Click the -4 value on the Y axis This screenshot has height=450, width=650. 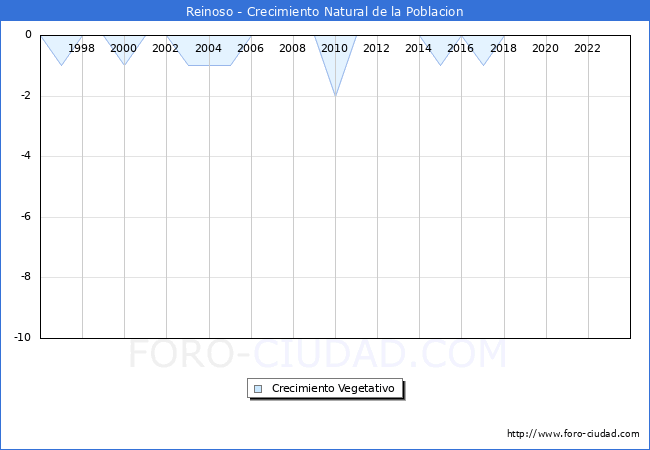pos(26,155)
